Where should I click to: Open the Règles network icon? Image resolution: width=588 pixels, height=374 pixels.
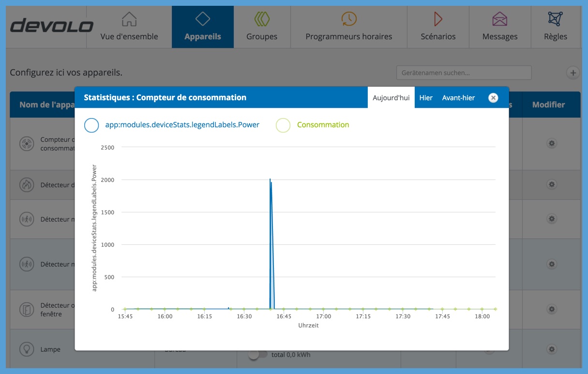tap(555, 19)
